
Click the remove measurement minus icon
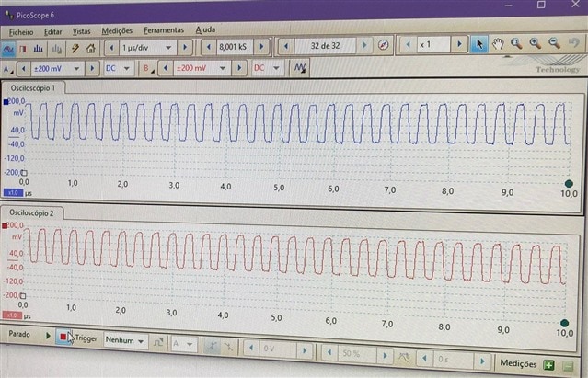coord(568,366)
